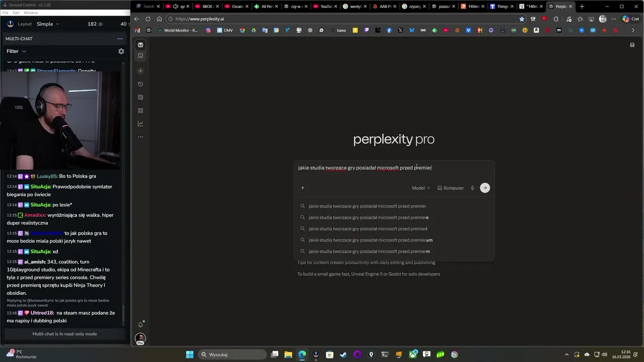The width and height of the screenshot is (644, 362).
Task: Open Edit menu in Ground Control
Action: [x=16, y=13]
